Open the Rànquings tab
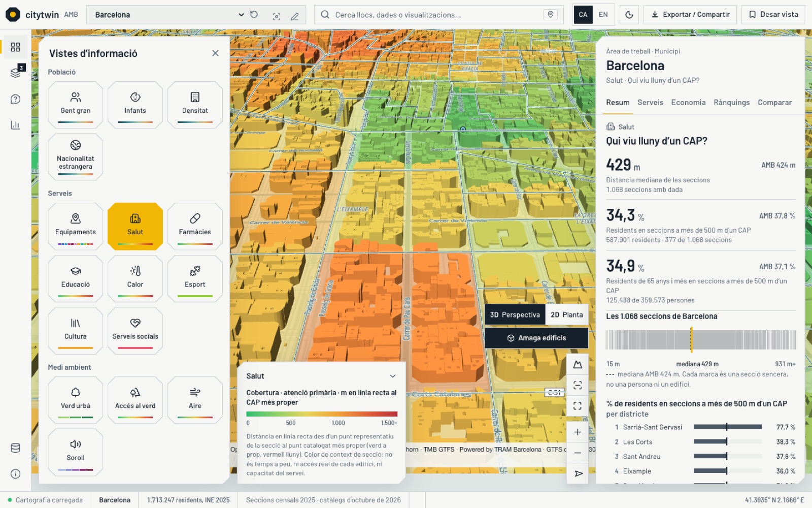The image size is (812, 508). pos(731,103)
